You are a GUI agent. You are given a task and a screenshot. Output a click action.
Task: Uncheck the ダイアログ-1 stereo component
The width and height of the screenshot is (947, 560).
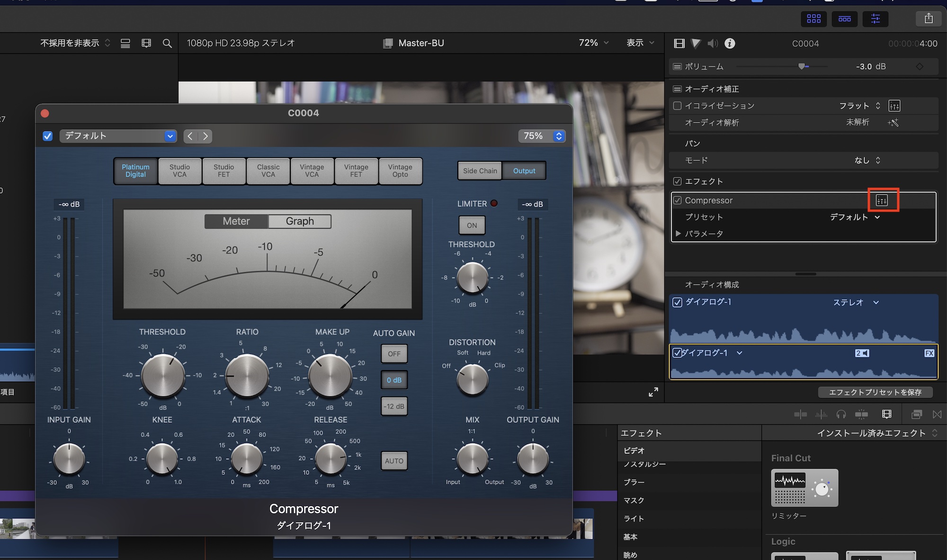(677, 302)
